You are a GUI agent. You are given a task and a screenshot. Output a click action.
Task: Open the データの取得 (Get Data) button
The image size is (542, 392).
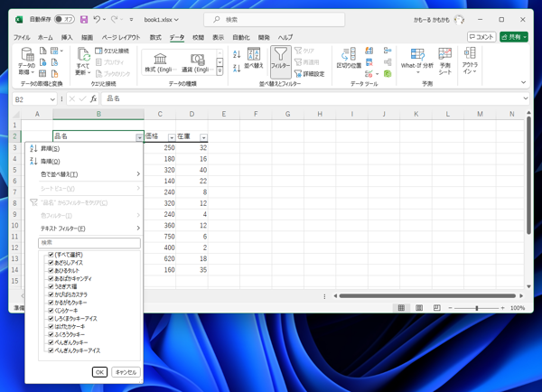click(26, 61)
